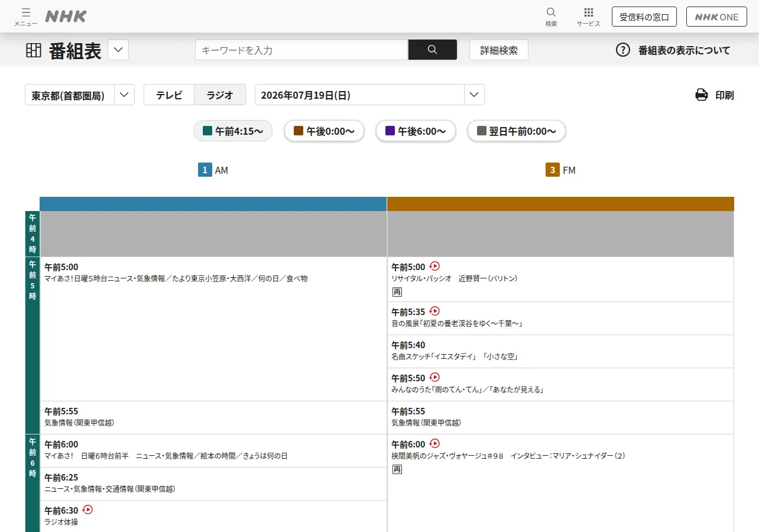Image resolution: width=759 pixels, height=532 pixels.
Task: Click replay icon next to FM 午前5:00
Action: [x=435, y=266]
